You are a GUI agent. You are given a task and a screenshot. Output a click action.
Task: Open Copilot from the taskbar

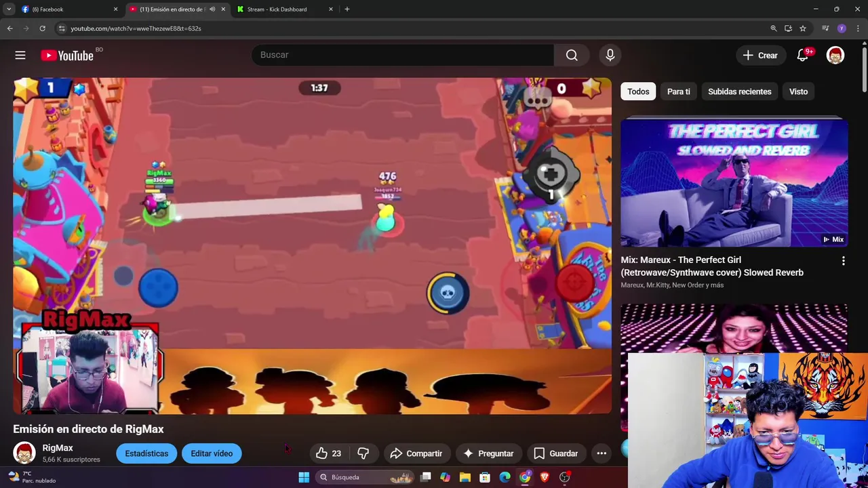[x=445, y=477]
